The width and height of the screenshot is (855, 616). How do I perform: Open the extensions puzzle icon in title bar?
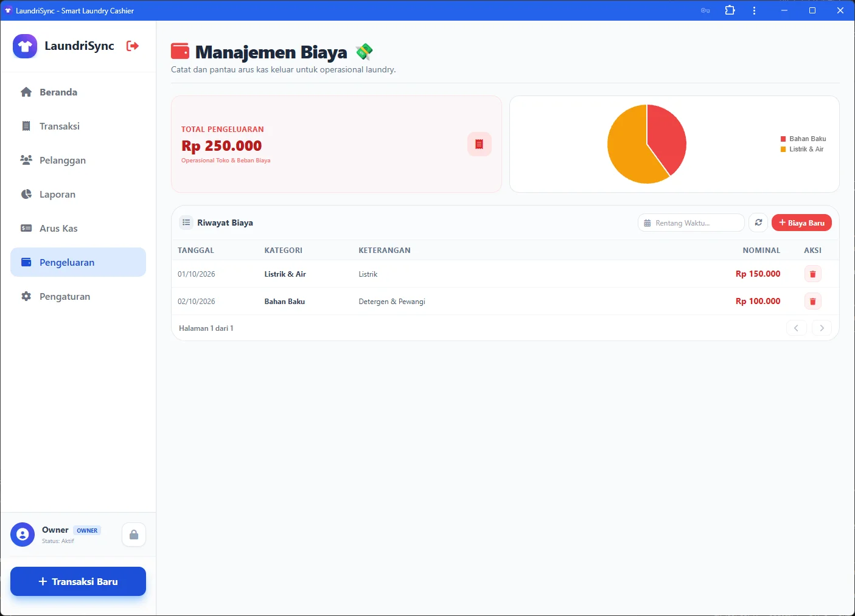(x=730, y=10)
